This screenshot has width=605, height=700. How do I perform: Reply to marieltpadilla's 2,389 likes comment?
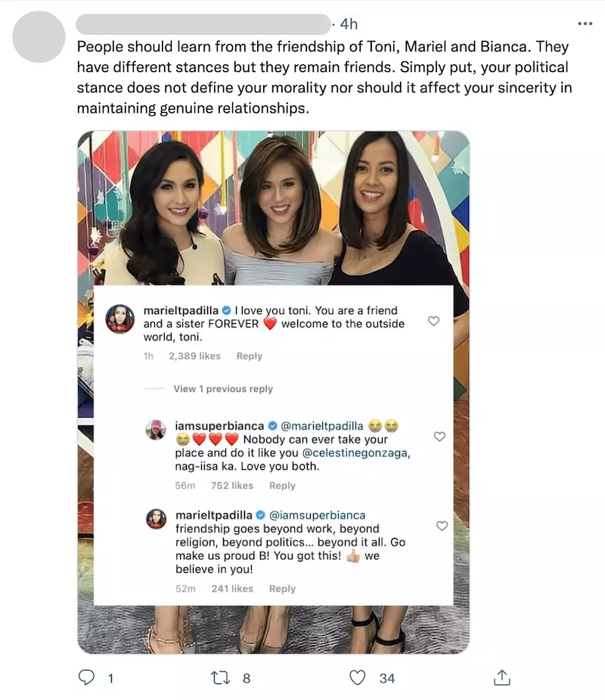(249, 356)
